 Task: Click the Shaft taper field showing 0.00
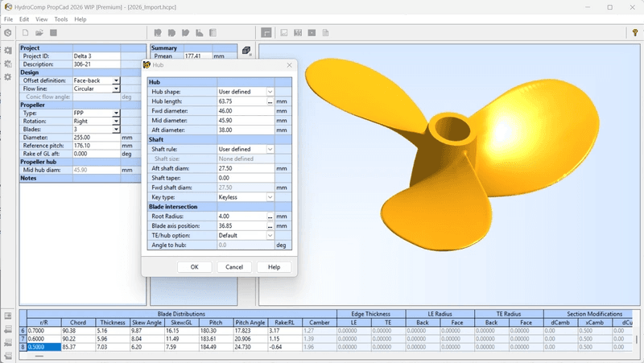coord(246,178)
